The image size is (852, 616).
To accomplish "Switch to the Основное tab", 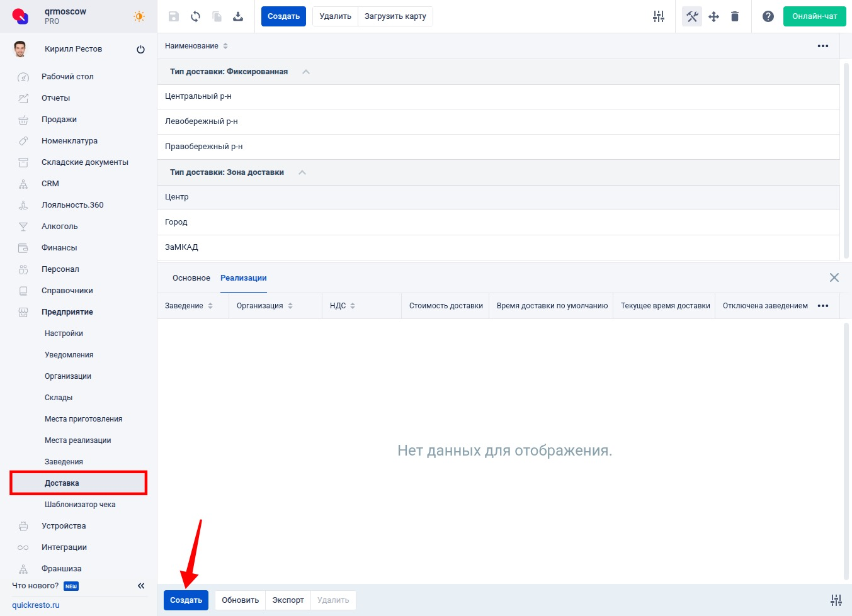I will (191, 278).
